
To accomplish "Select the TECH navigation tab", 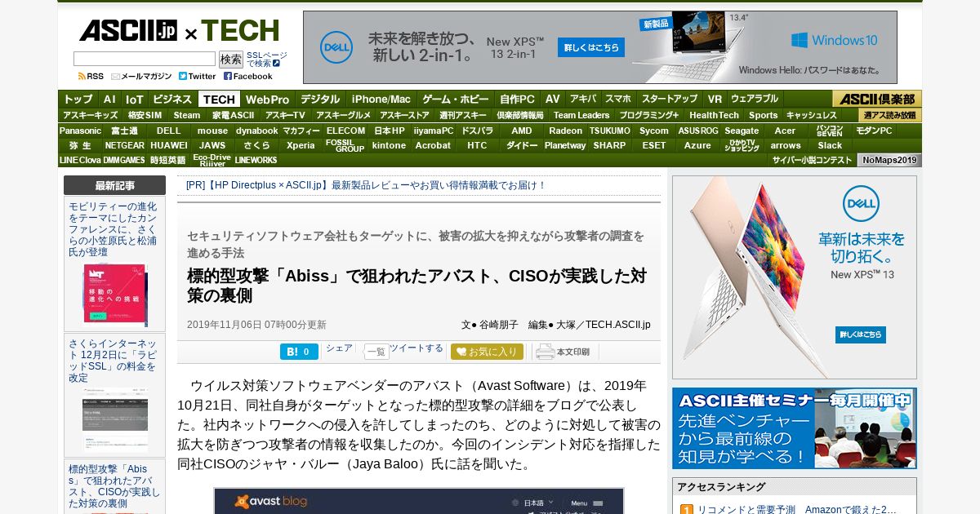I will pos(219,99).
